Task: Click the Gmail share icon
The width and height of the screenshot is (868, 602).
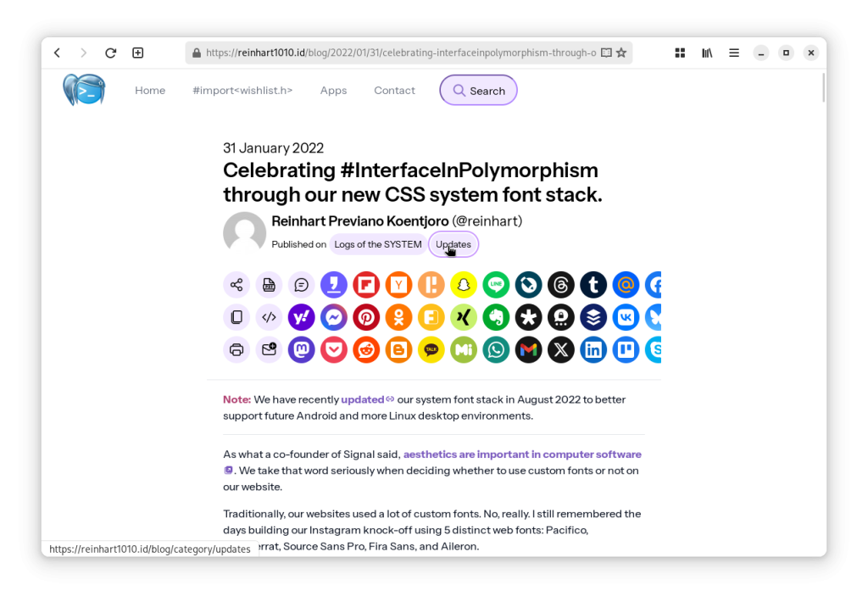Action: tap(528, 349)
